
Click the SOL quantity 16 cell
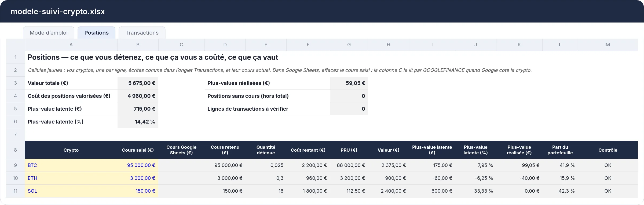pos(266,191)
